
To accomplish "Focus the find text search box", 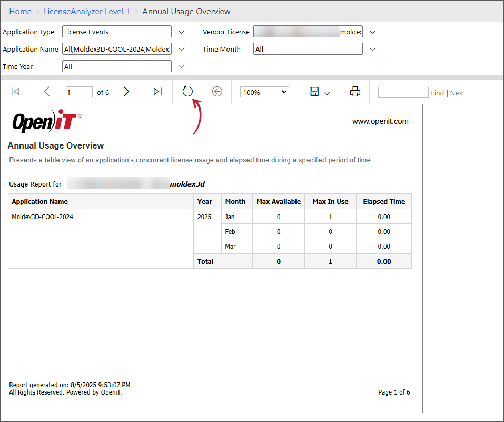I will [403, 93].
